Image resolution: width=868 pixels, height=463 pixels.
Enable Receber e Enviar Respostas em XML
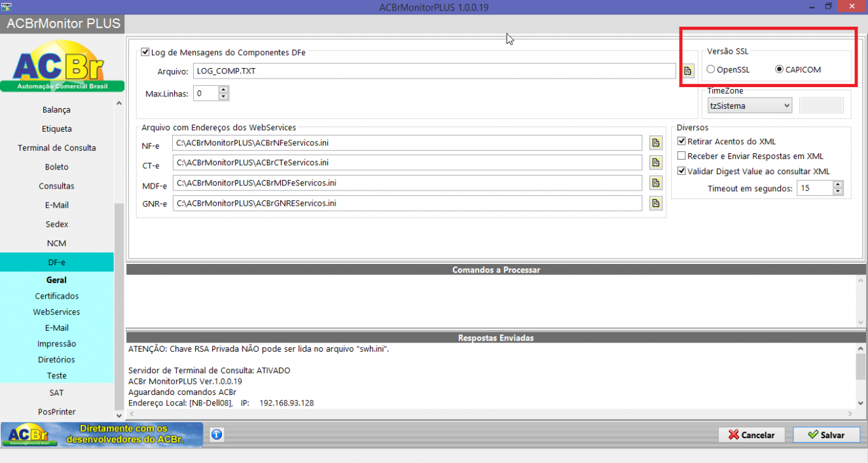point(750,156)
